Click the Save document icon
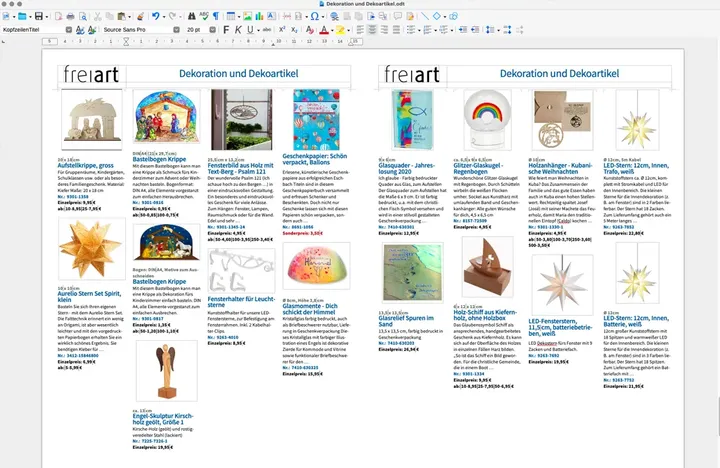This screenshot has height=468, width=720. click(38, 17)
